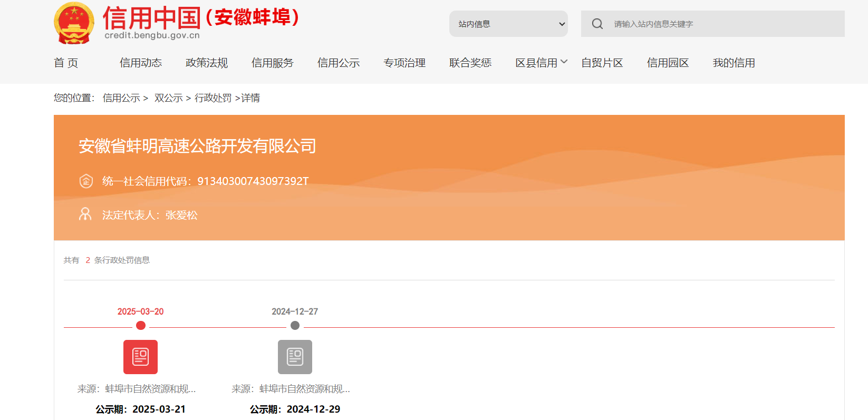Go to 首页 in the navigation bar

[x=66, y=63]
